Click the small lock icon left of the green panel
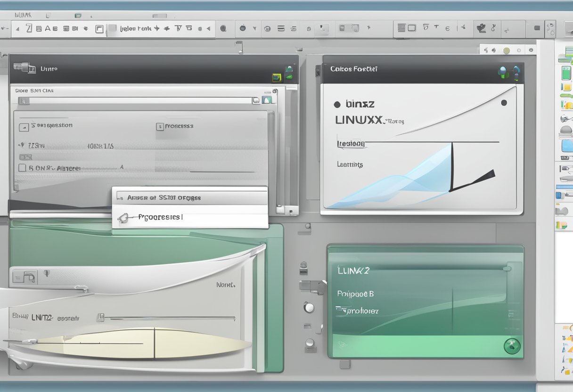Image resolution: width=573 pixels, height=392 pixels. pyautogui.click(x=303, y=269)
